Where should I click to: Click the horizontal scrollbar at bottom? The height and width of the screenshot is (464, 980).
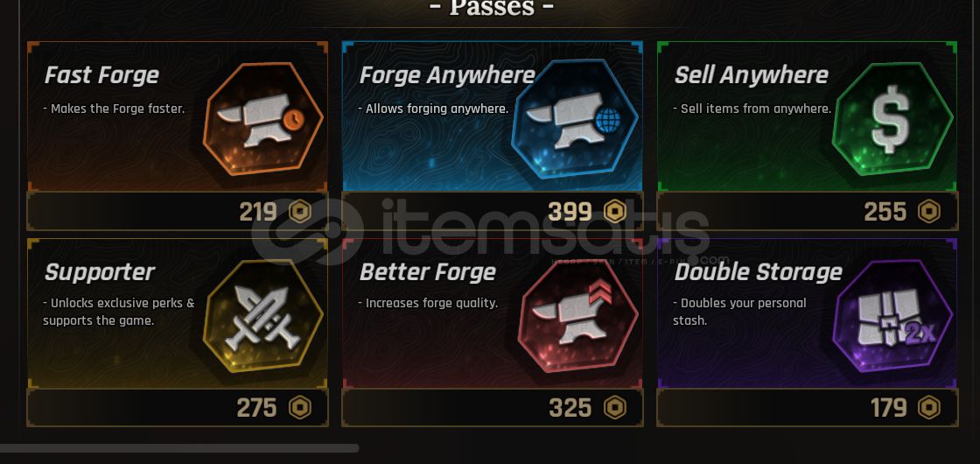pyautogui.click(x=179, y=447)
